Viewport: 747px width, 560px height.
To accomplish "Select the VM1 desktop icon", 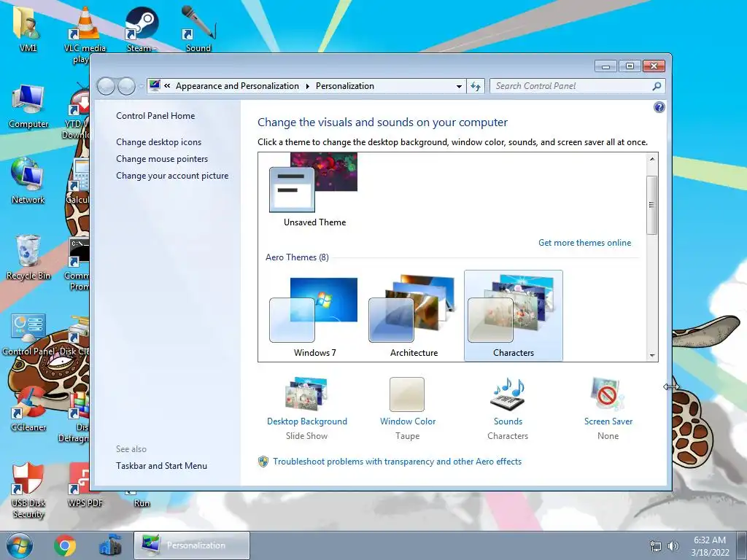I will tap(28, 28).
